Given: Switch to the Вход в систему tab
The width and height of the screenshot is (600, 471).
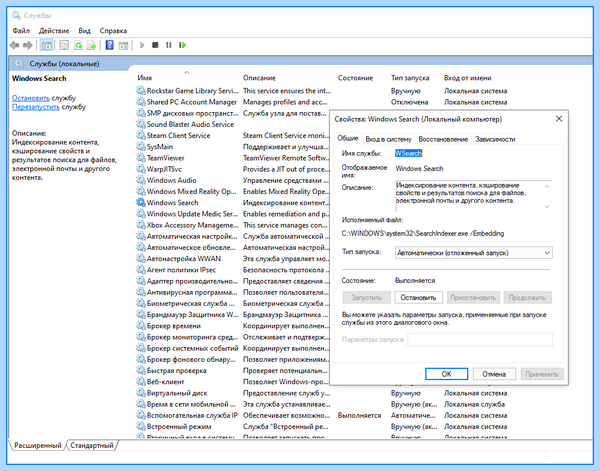Looking at the screenshot, I should pos(388,139).
